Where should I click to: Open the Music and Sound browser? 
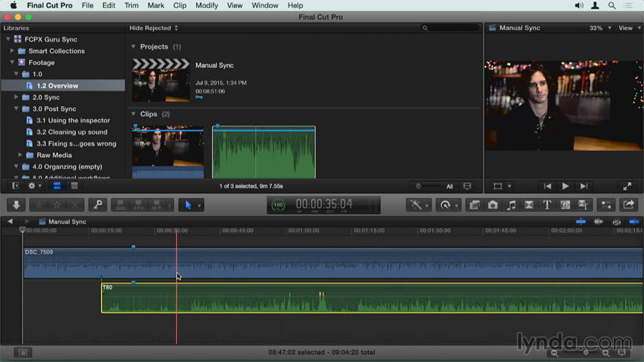(x=511, y=205)
